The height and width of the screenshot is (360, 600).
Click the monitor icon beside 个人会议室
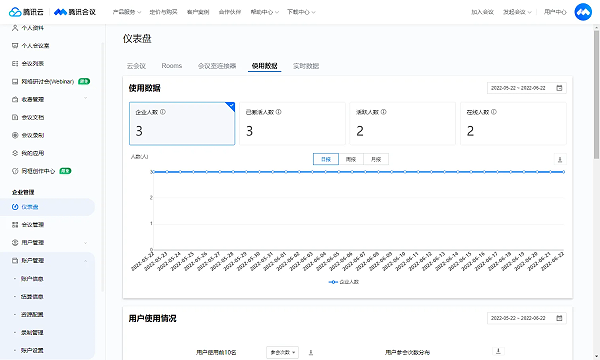(x=15, y=46)
